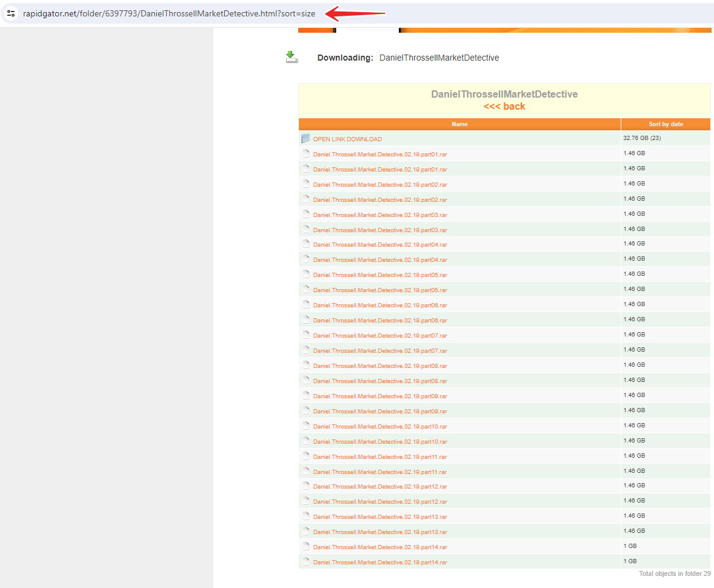Click file icon of the first part04.rar row

tap(306, 244)
